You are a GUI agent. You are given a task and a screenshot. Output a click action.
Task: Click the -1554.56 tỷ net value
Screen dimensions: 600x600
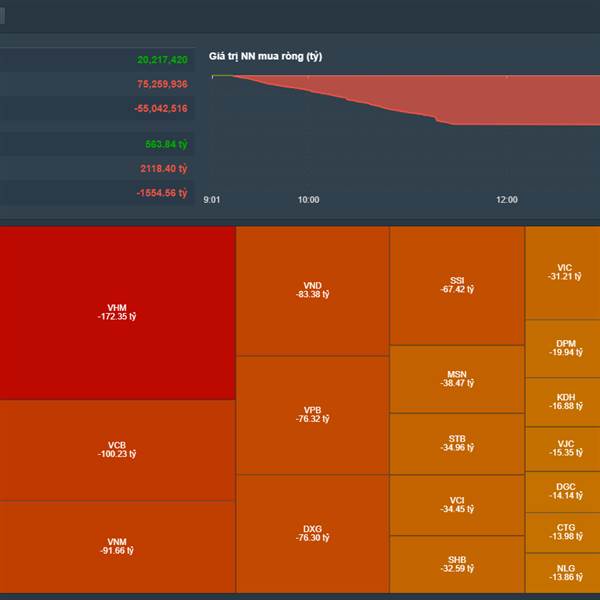coord(162,193)
